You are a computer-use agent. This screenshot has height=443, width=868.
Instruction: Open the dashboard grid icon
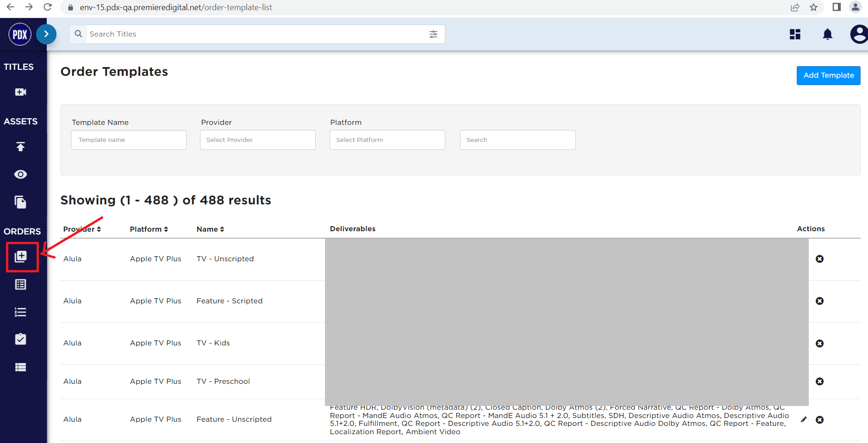[x=795, y=34]
